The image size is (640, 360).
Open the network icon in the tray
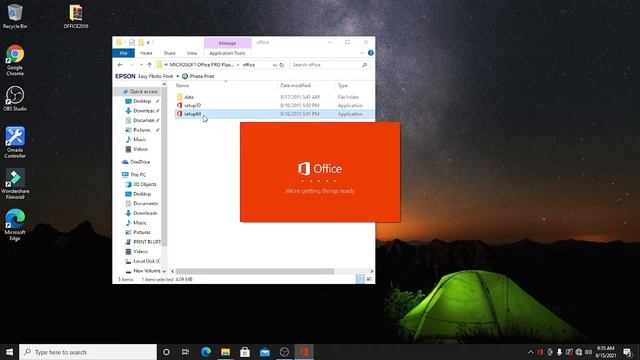(x=579, y=352)
